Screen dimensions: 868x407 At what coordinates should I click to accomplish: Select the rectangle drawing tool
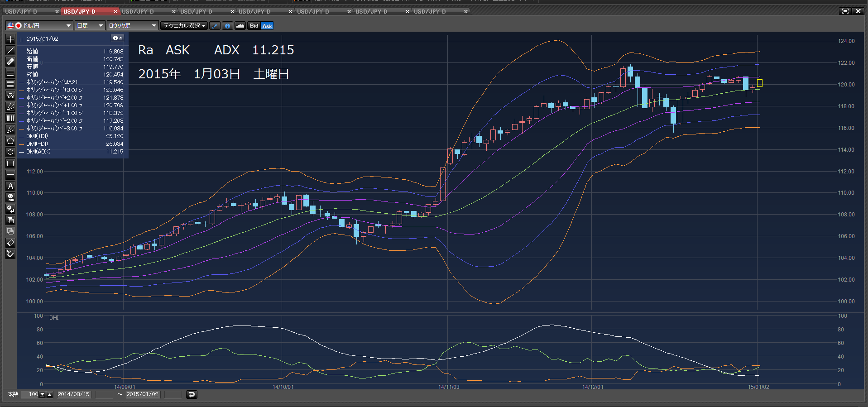10,163
